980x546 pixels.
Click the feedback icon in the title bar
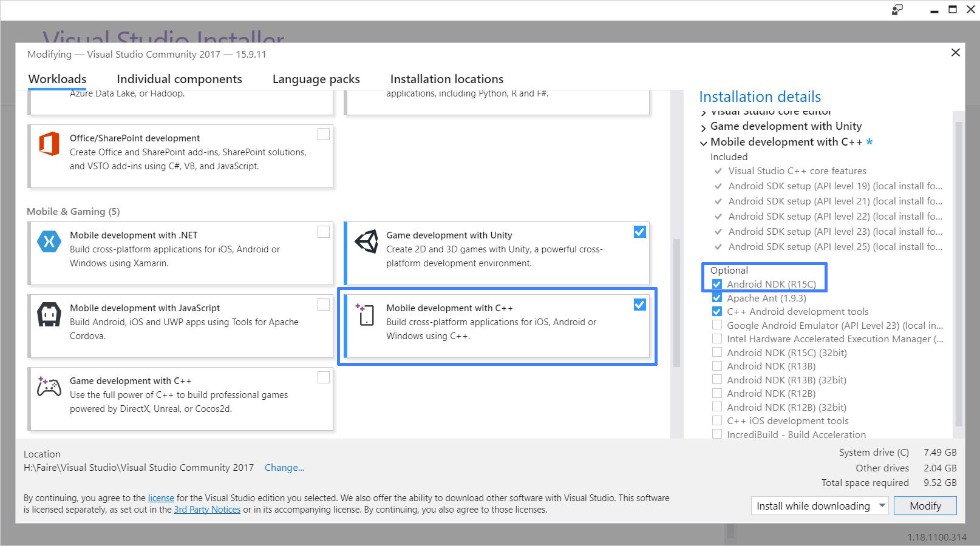tap(897, 10)
